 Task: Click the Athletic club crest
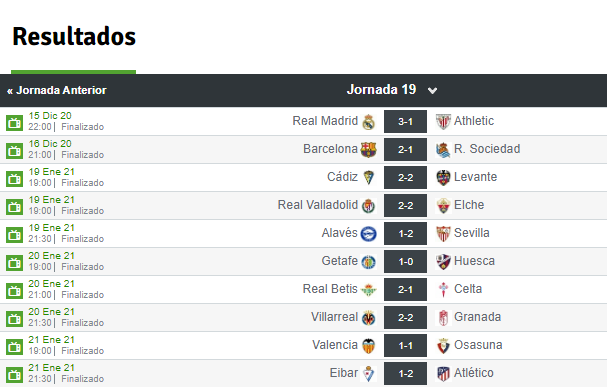point(443,122)
